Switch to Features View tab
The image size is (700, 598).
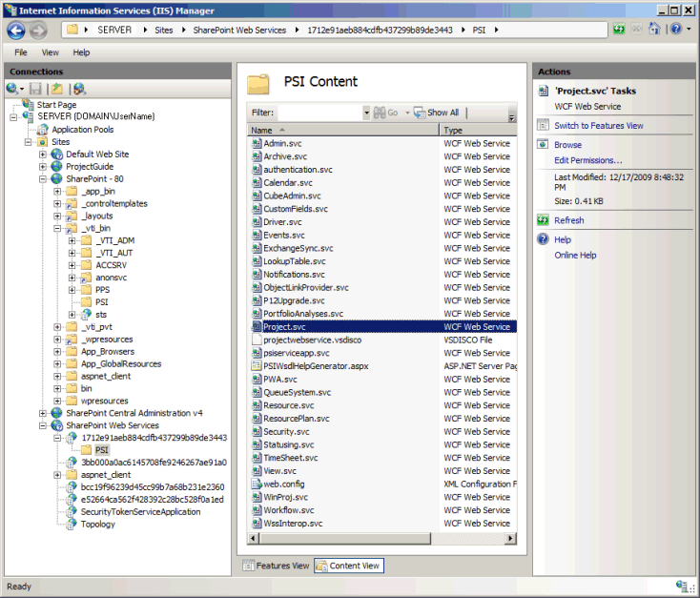[276, 566]
